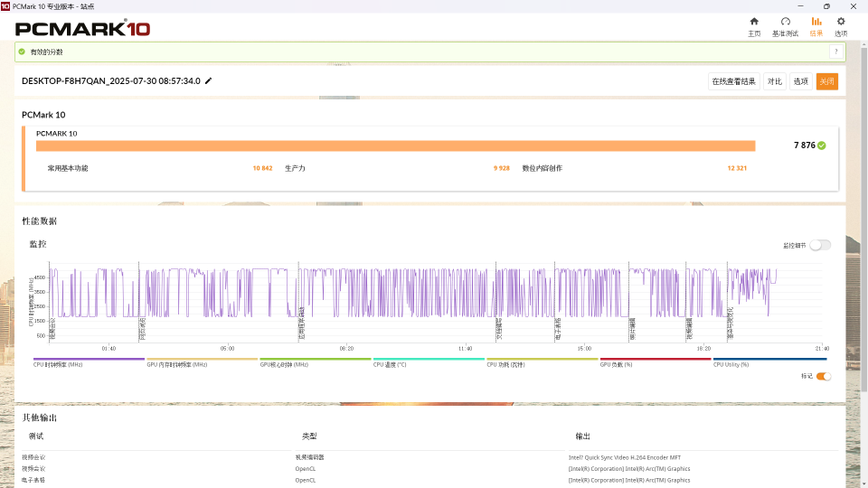The image size is (868, 488).
Task: Click the 类型 column header
Action: [309, 436]
